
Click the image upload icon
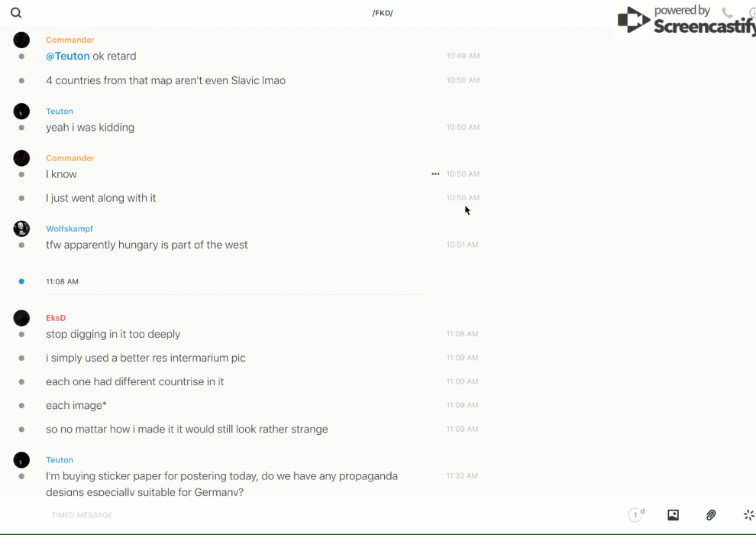673,515
